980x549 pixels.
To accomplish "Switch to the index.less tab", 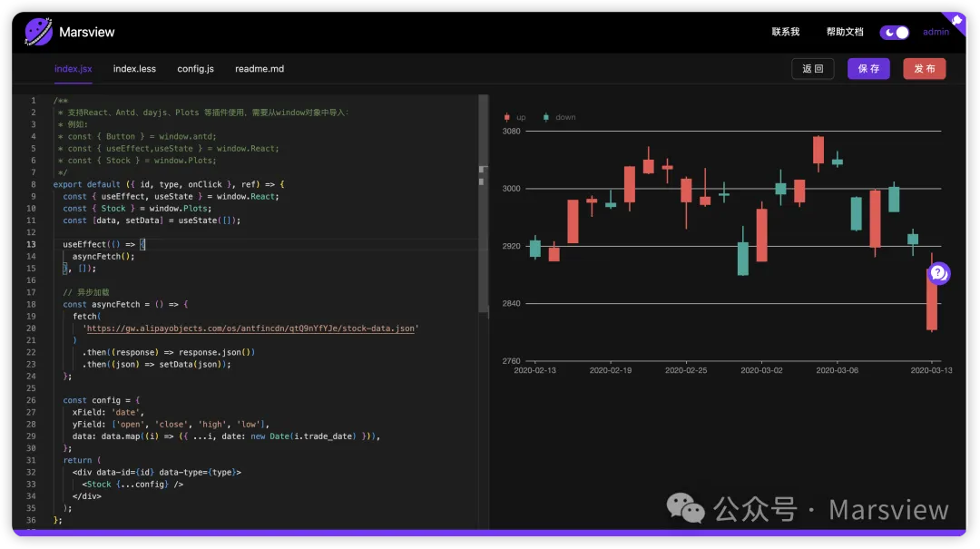I will (x=134, y=69).
